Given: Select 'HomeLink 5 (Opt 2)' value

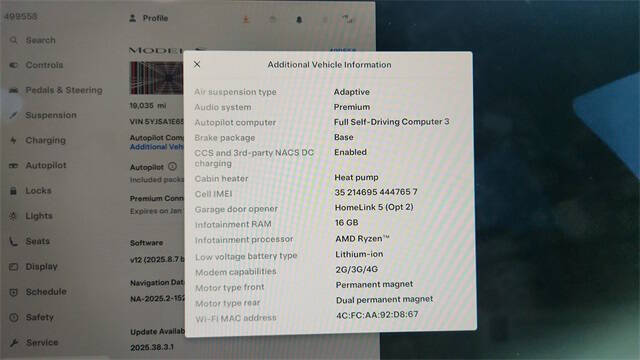Looking at the screenshot, I should (x=374, y=207).
